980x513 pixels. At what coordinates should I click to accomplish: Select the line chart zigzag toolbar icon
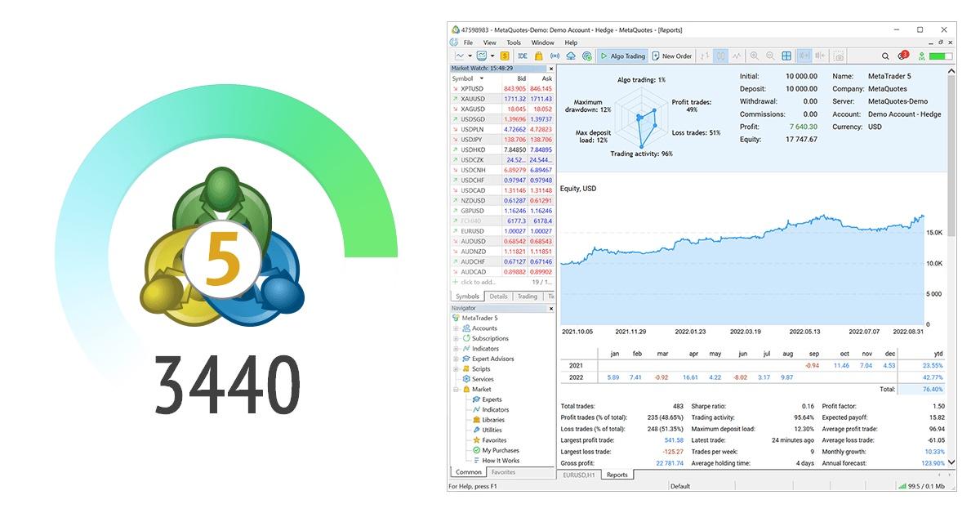point(737,56)
